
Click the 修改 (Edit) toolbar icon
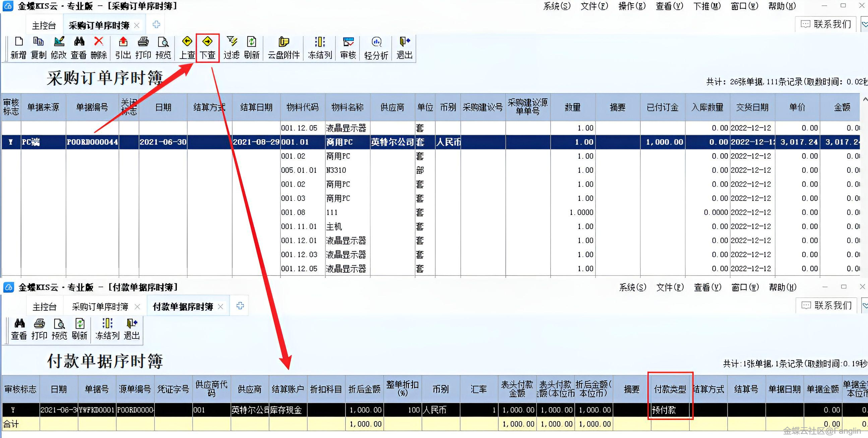[x=59, y=48]
